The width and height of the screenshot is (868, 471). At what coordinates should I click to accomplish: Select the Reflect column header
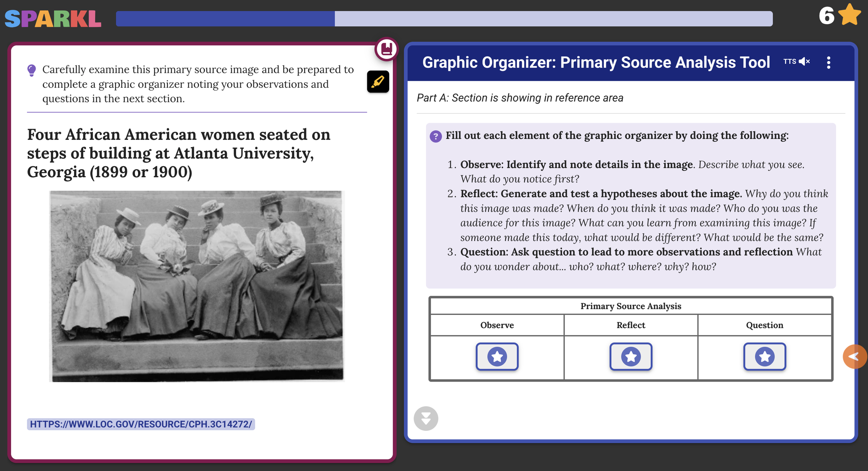point(631,325)
